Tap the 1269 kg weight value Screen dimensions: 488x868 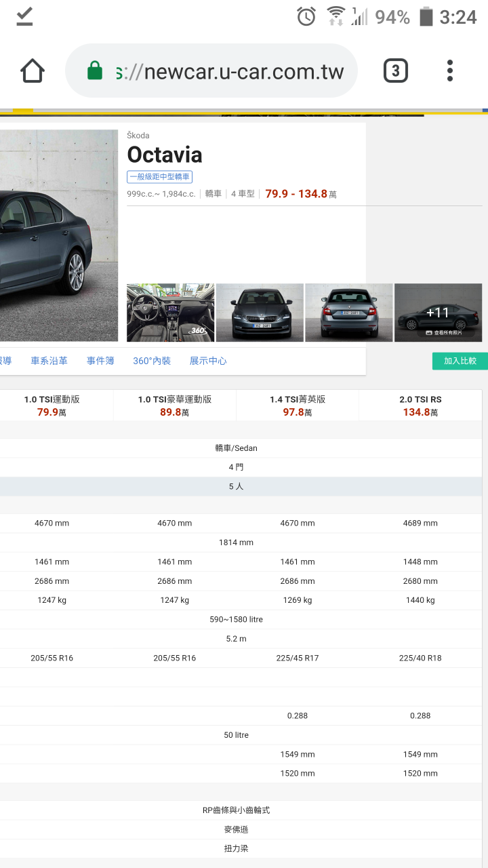[x=298, y=600]
